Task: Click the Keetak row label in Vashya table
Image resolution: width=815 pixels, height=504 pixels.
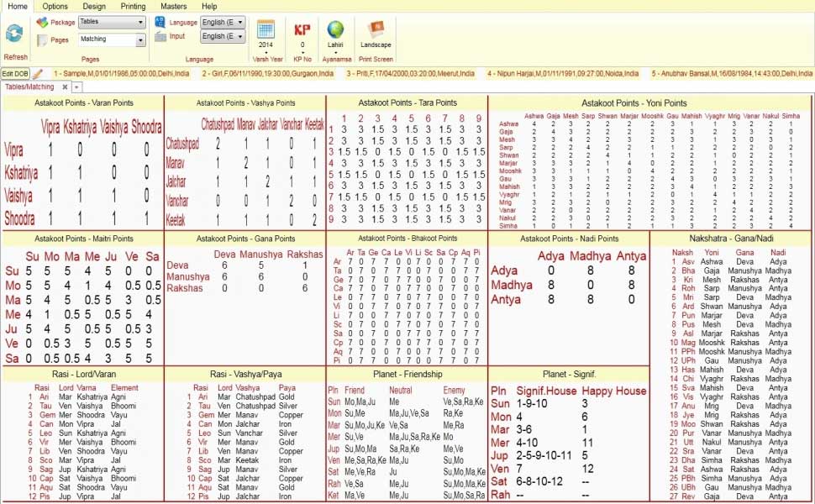Action: 175,220
